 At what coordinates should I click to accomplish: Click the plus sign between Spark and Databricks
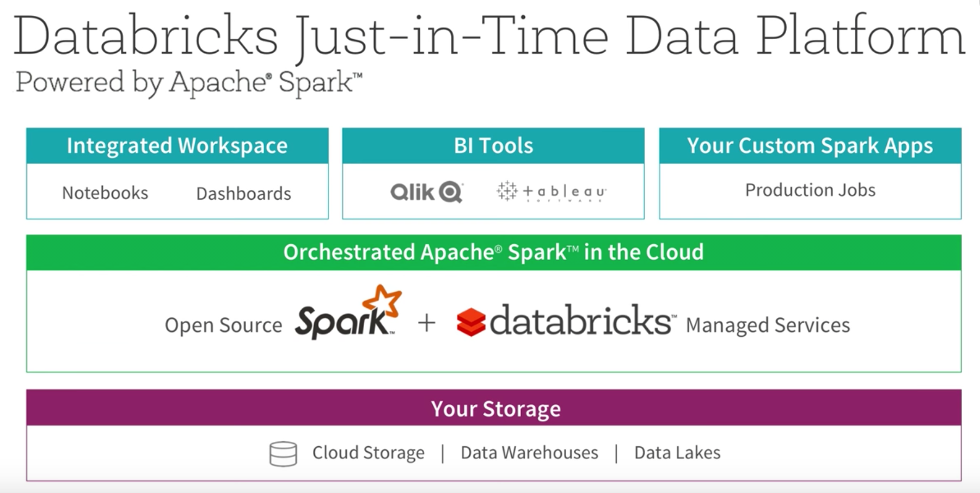(427, 323)
